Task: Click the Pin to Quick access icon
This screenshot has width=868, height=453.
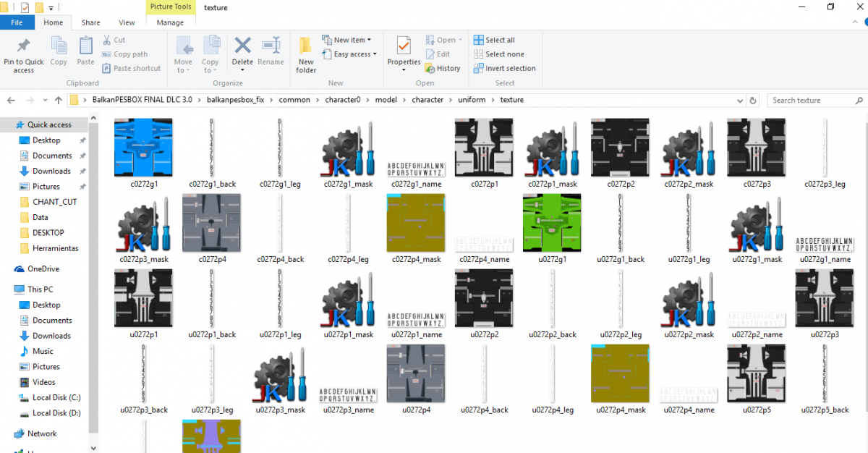Action: tap(23, 46)
